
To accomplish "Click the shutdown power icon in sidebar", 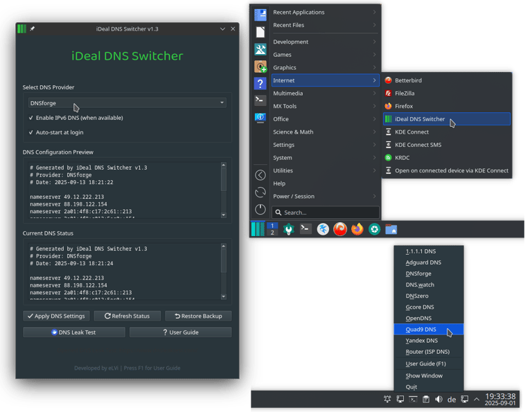I will 260,209.
